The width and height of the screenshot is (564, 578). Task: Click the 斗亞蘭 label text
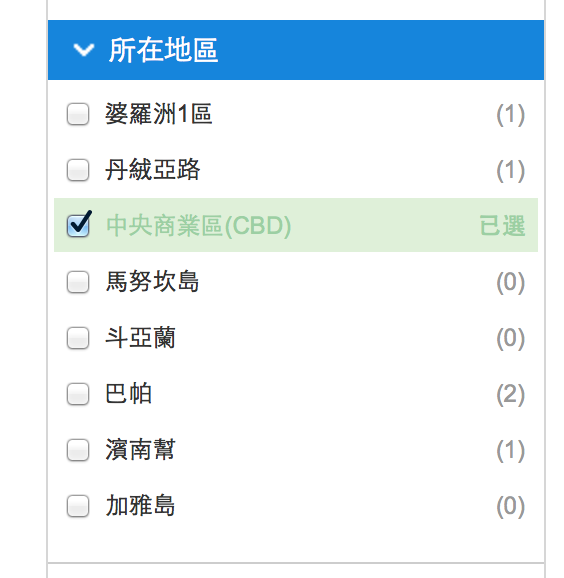point(140,338)
